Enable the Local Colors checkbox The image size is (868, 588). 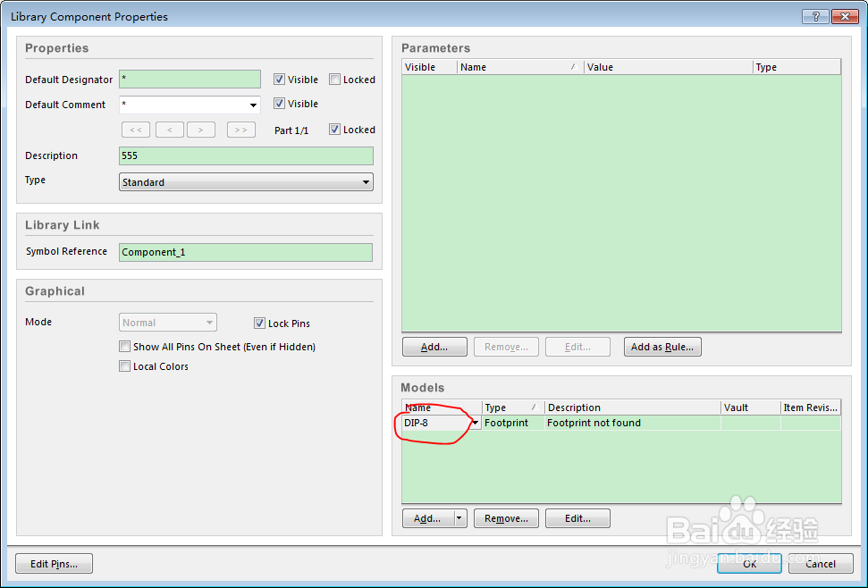(x=124, y=366)
